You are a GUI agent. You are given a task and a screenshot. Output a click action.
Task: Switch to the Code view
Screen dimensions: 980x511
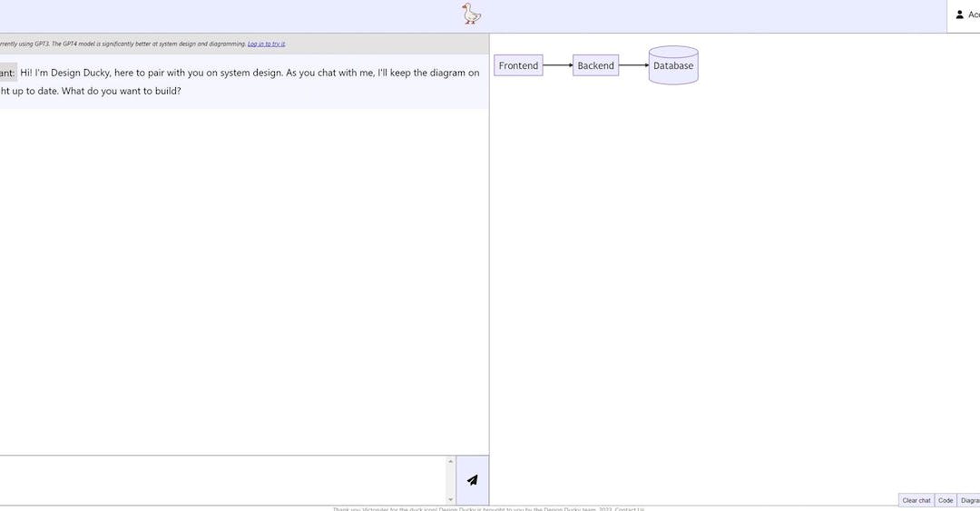tap(946, 500)
